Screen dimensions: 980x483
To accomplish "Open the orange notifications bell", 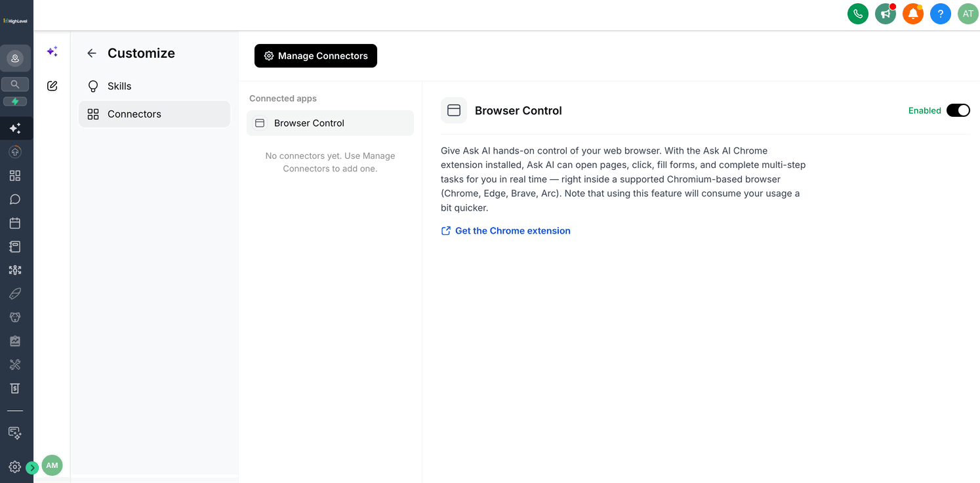I will click(x=913, y=14).
